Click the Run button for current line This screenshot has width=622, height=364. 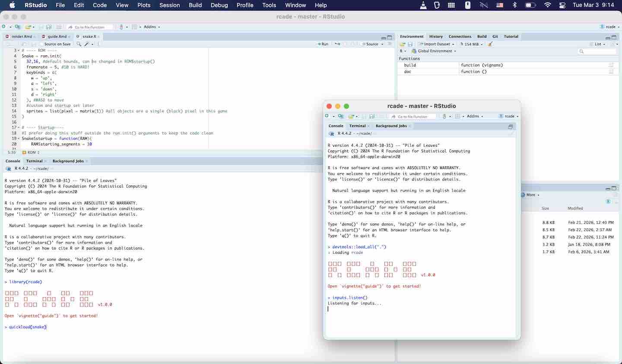322,44
